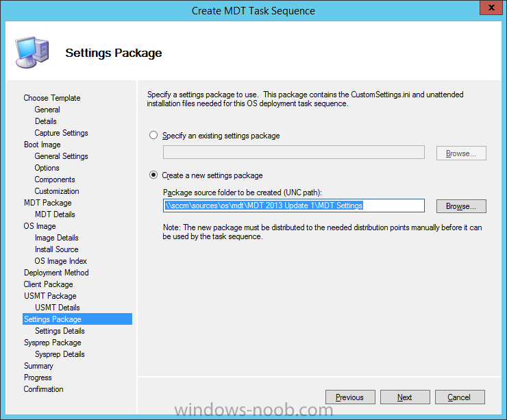Go to the Components step
Image resolution: width=507 pixels, height=420 pixels.
[55, 180]
